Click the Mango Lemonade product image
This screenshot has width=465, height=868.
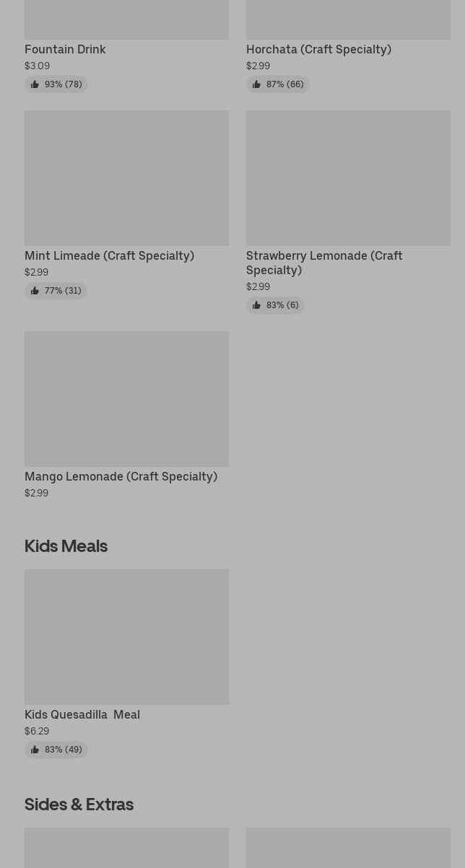point(126,398)
